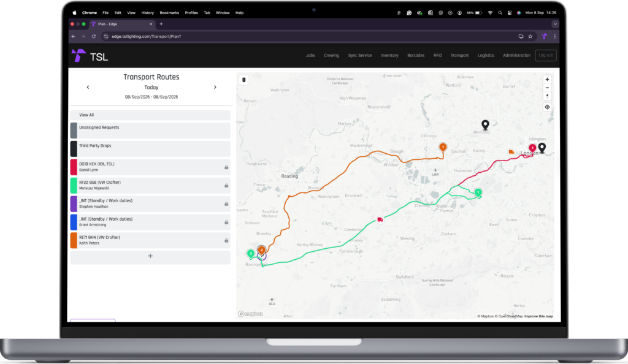Open the Inventory menu
Screen dimensions: 628x364
click(389, 56)
